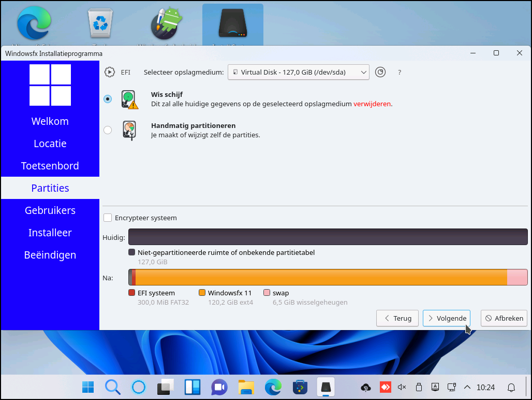Toggle the muted volume tray icon

[x=402, y=387]
